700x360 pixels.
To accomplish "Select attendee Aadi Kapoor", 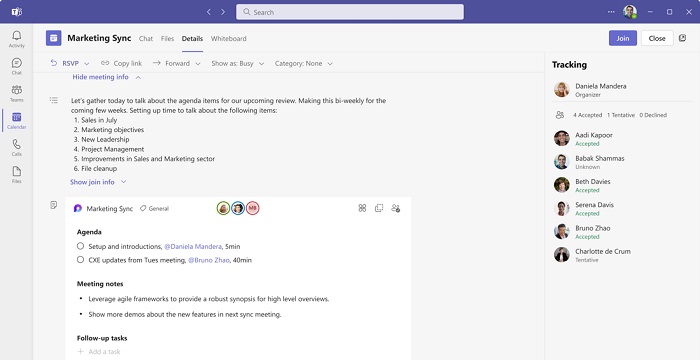I will (622, 138).
